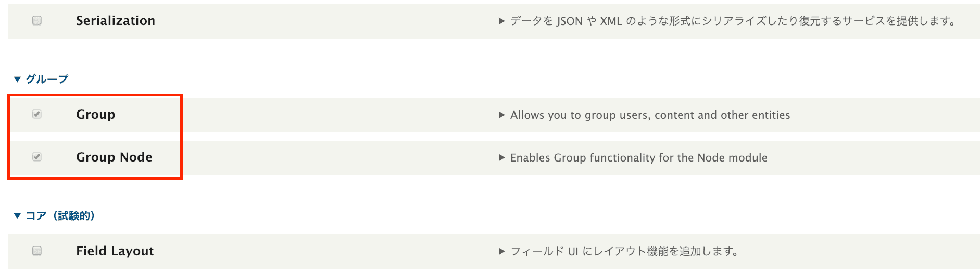Click the コア（試験的）section heading text
Screen dimensions: 980x272
click(x=60, y=216)
